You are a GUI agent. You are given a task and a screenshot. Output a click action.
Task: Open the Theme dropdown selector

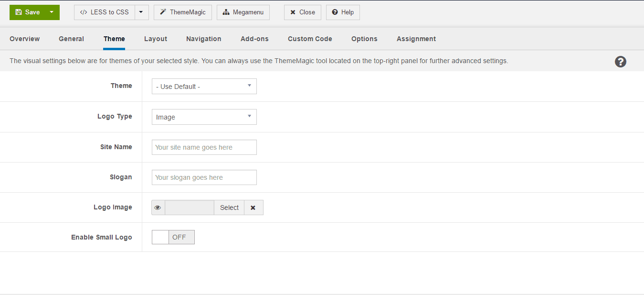coord(204,87)
